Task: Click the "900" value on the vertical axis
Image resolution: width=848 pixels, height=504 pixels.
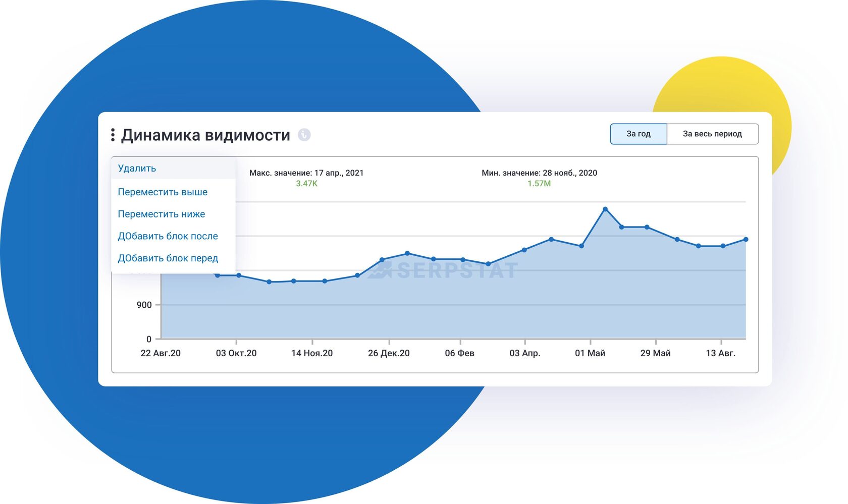Action: point(143,304)
